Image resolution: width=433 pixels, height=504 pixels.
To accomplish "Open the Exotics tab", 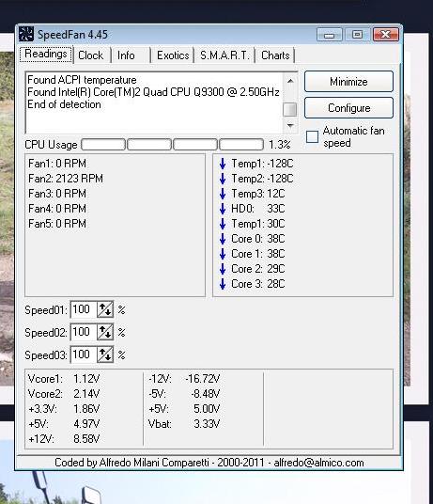I will pos(173,55).
